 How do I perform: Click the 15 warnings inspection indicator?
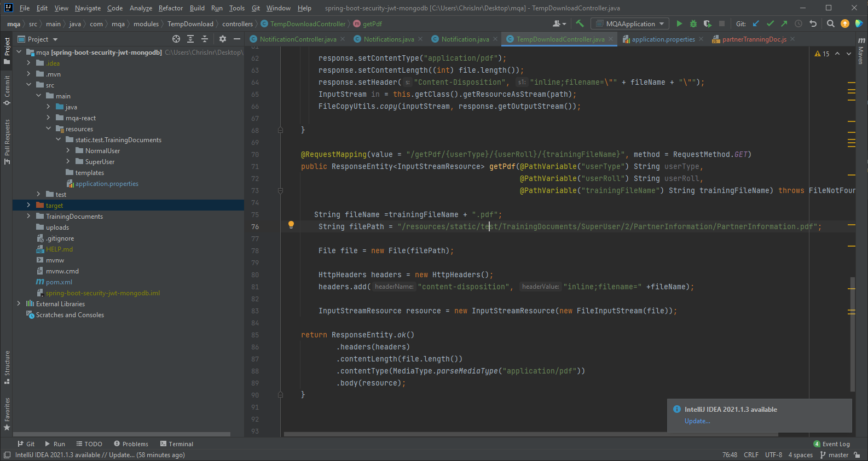click(x=822, y=54)
